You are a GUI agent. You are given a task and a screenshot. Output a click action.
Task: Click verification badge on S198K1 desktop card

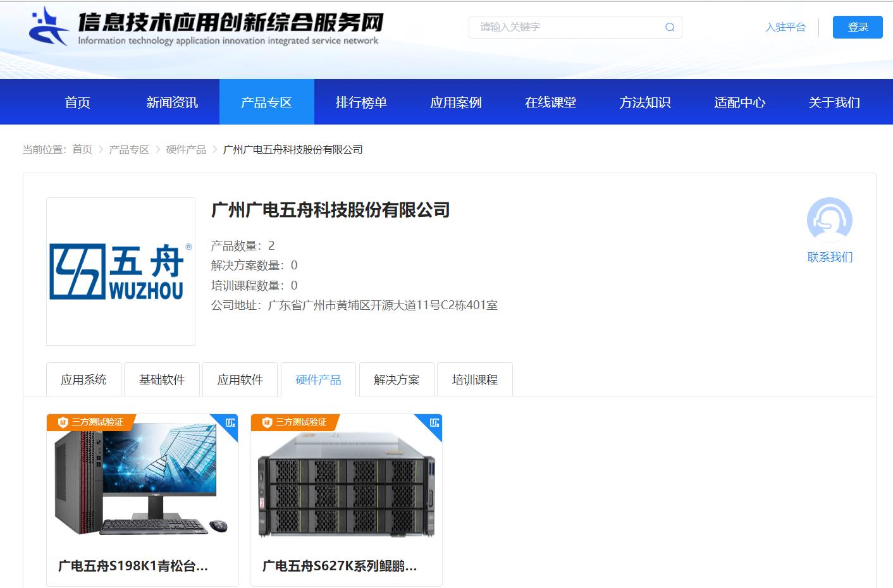[x=90, y=422]
